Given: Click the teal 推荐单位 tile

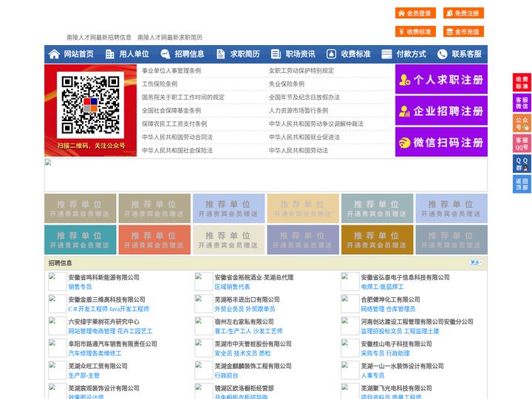Looking at the screenshot, I should click(81, 239).
